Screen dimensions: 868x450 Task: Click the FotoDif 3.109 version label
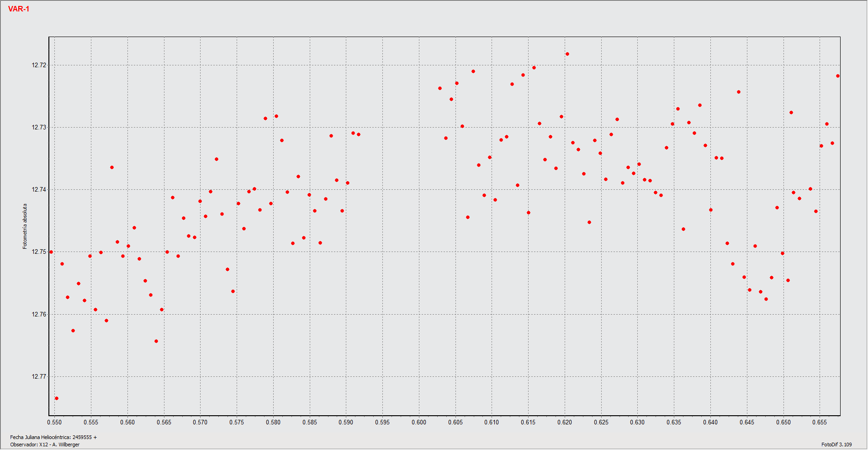pyautogui.click(x=836, y=445)
